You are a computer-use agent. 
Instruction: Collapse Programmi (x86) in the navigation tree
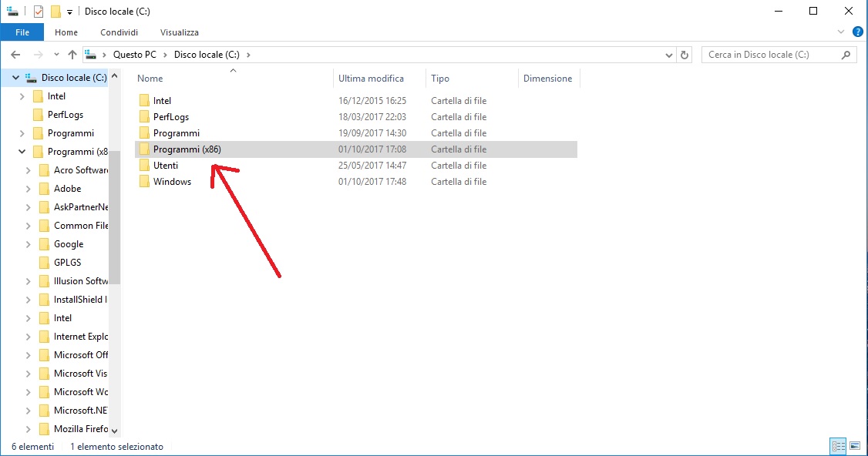pos(22,152)
